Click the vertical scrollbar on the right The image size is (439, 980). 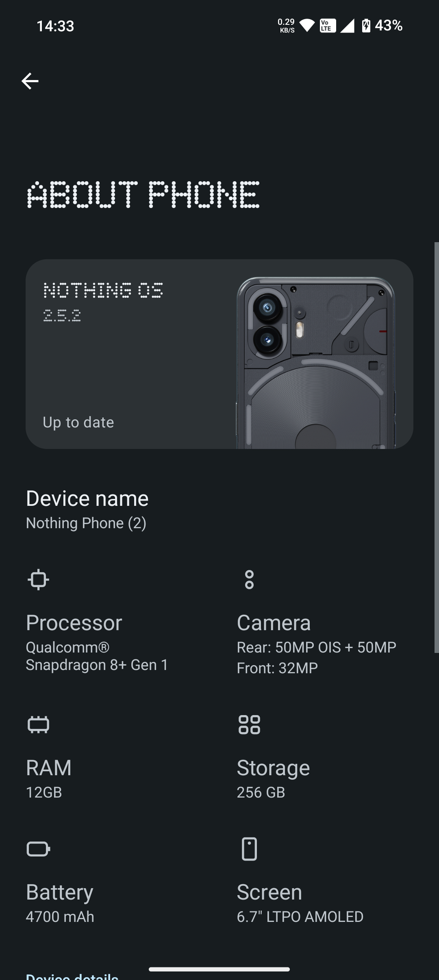pos(436,447)
